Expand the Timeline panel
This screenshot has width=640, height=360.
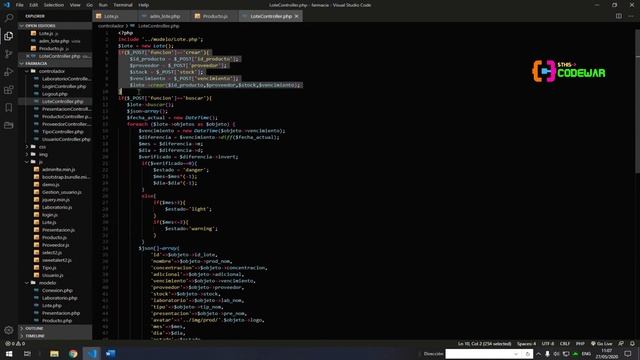[35, 336]
